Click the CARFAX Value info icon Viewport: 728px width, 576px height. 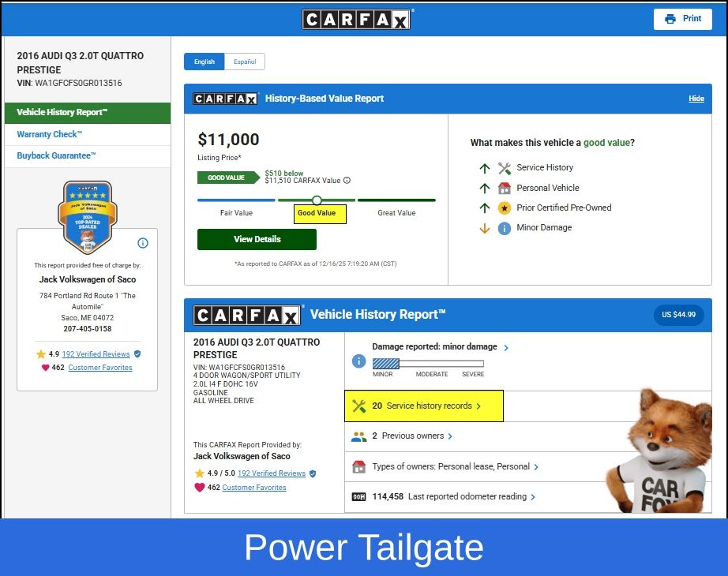[347, 181]
